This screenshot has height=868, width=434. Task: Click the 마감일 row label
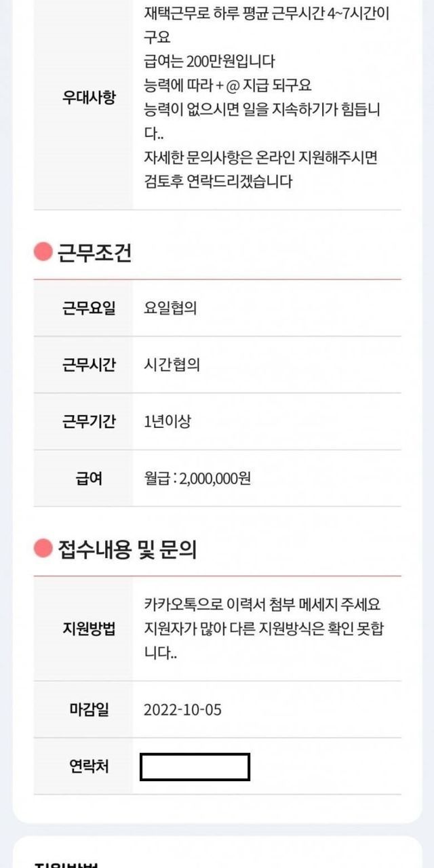pyautogui.click(x=89, y=710)
